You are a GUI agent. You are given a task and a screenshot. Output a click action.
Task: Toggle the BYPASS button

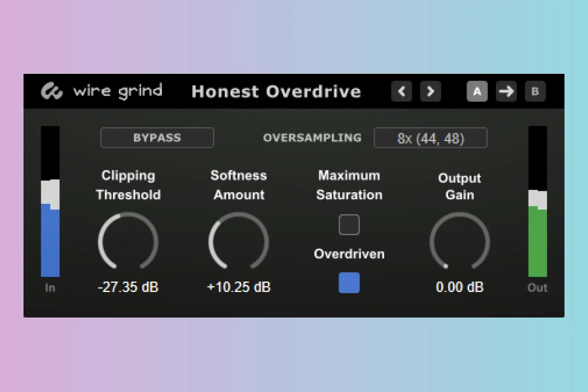coord(157,138)
